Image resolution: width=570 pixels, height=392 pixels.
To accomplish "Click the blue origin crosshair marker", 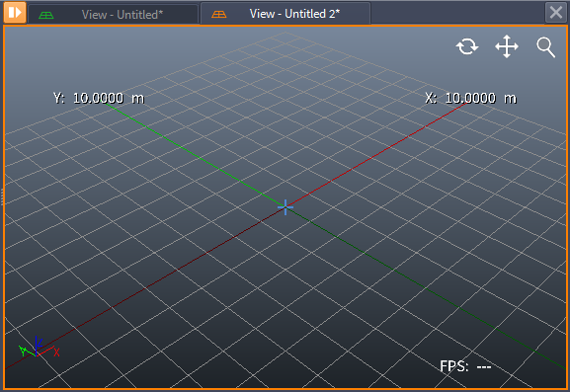I will click(285, 207).
